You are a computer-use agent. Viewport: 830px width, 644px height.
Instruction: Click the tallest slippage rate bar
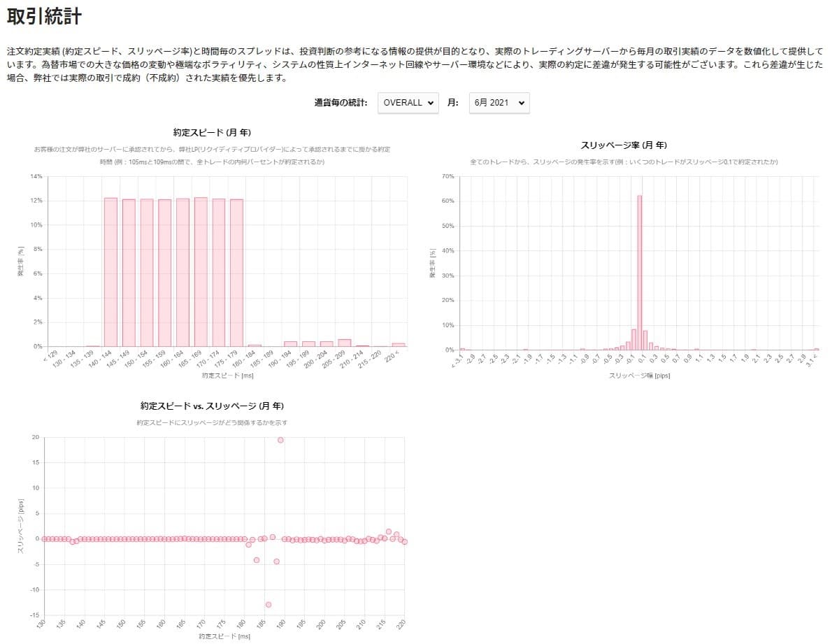[x=640, y=273]
